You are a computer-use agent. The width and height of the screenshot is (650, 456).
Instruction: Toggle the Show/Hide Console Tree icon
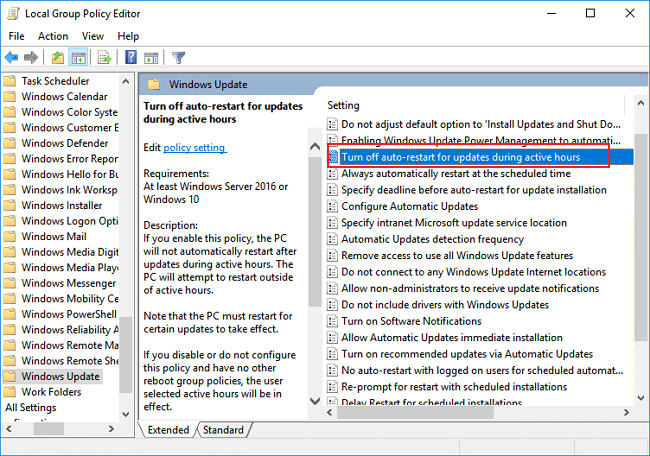(x=78, y=58)
